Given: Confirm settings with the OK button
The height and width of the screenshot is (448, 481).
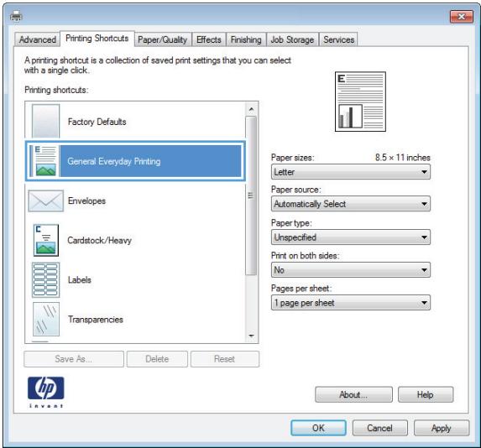Looking at the screenshot, I should coord(318,428).
